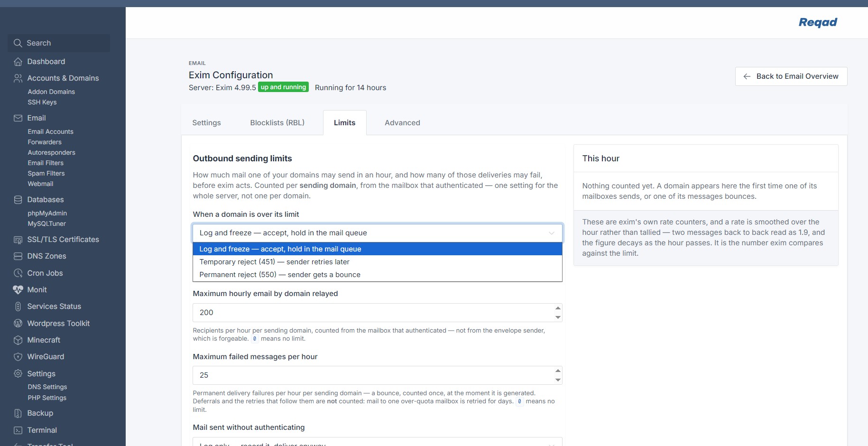
Task: Open the mail without authenticating dropdown
Action: (x=378, y=442)
